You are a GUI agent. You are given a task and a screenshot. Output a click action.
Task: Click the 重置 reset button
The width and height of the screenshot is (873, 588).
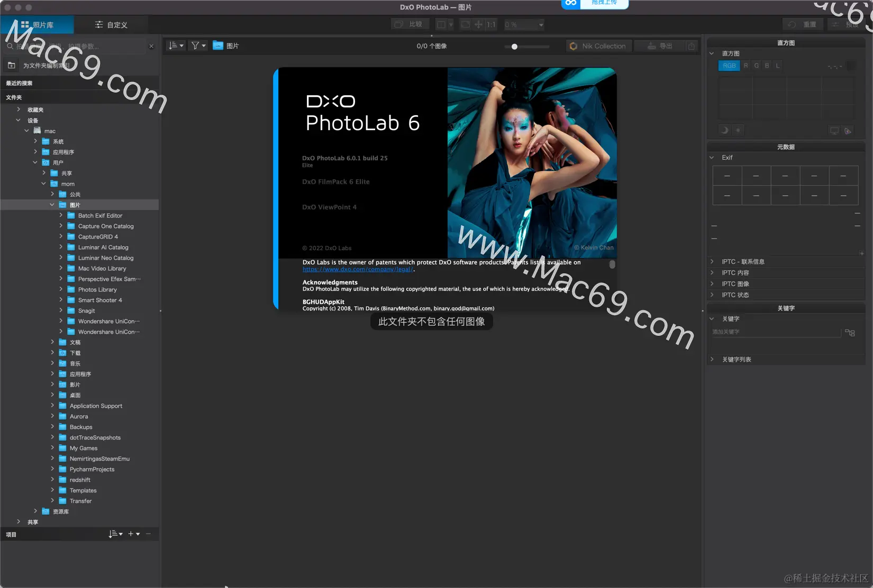click(802, 24)
